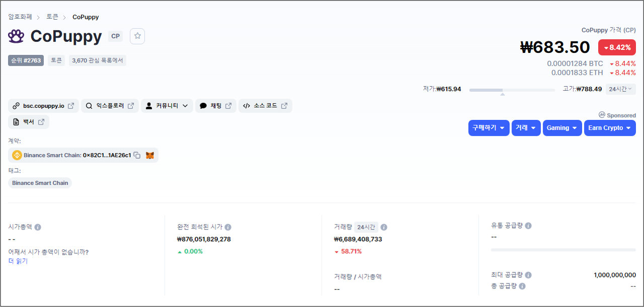644x307 pixels.
Task: Click info icon next to 유통 공급량
Action: pyautogui.click(x=528, y=226)
